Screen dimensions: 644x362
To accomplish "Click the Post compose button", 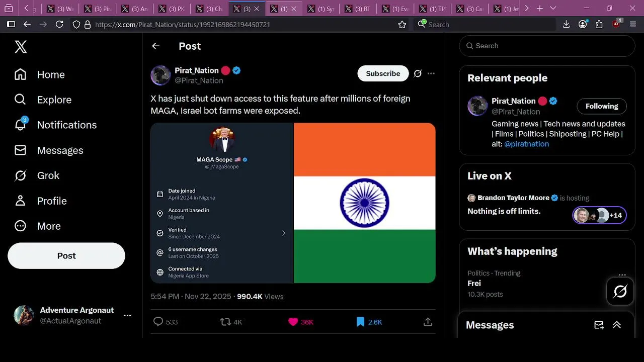I will pos(66,255).
